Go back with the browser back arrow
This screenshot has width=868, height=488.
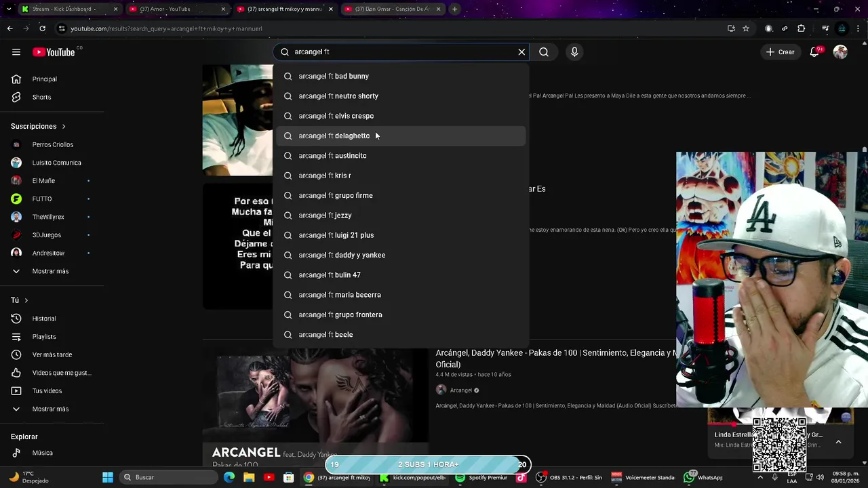[x=9, y=28]
